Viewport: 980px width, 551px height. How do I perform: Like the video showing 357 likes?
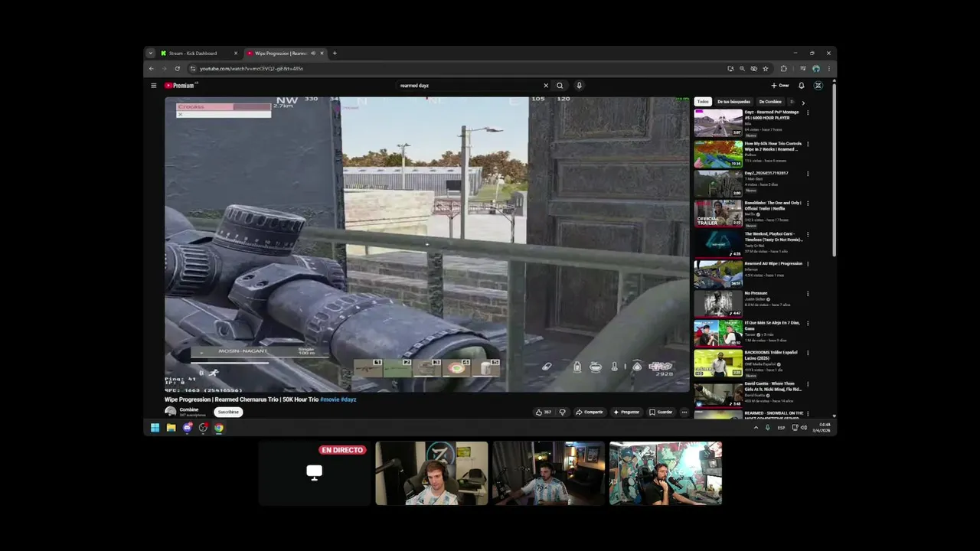(x=543, y=412)
